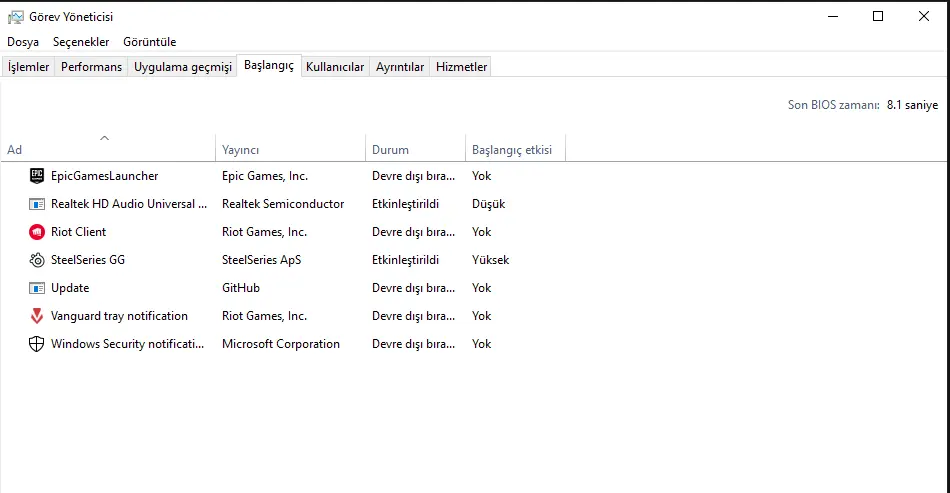This screenshot has height=493, width=950.
Task: Minimize the Görev Yöneticisi window
Action: 833,16
